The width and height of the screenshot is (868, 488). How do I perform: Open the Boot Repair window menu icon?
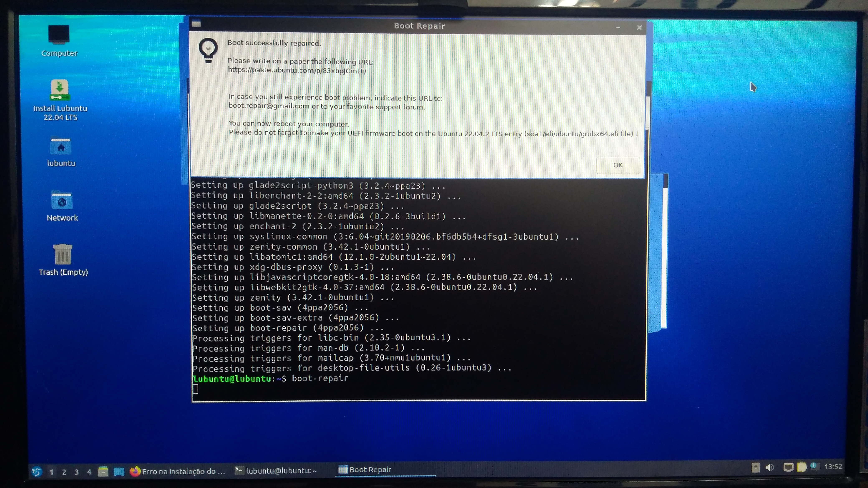196,24
